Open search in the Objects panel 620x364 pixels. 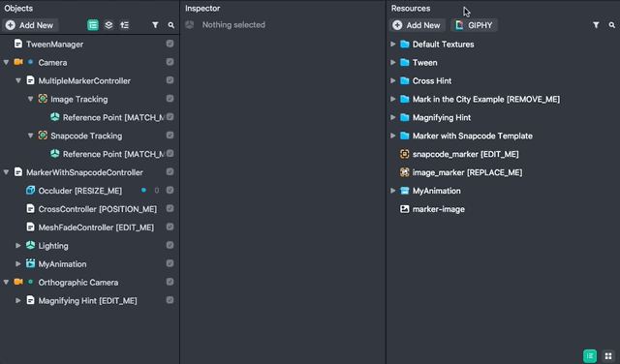coord(170,25)
